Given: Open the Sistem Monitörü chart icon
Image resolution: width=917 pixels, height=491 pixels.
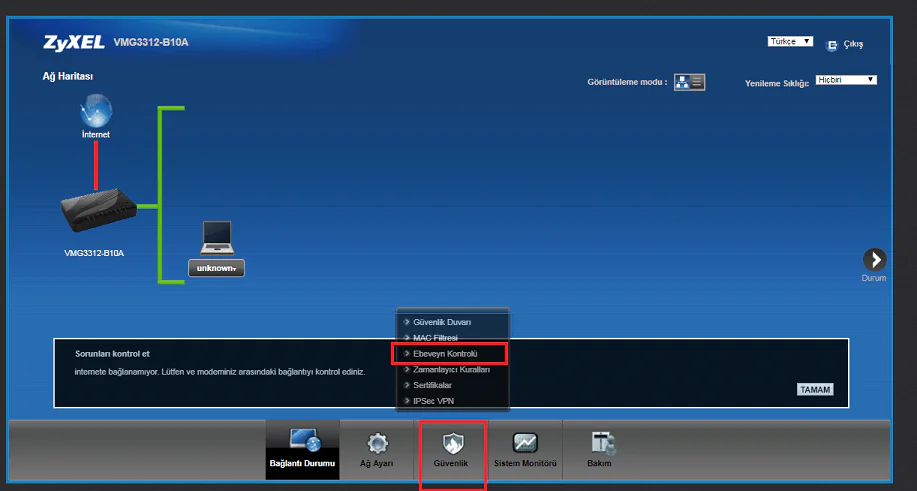Looking at the screenshot, I should [525, 443].
